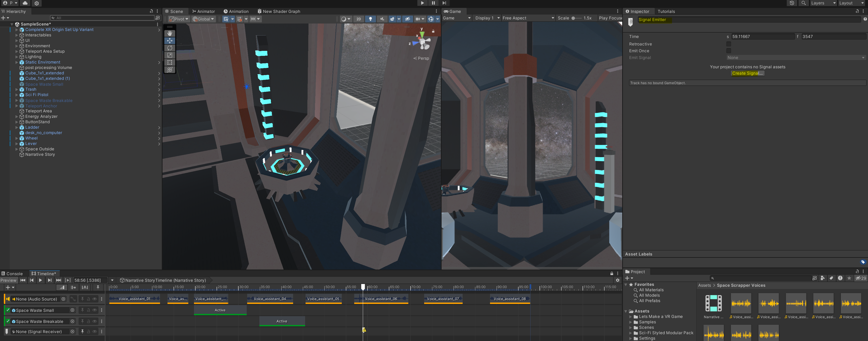
Task: Switch to the Animator tab
Action: tap(203, 12)
